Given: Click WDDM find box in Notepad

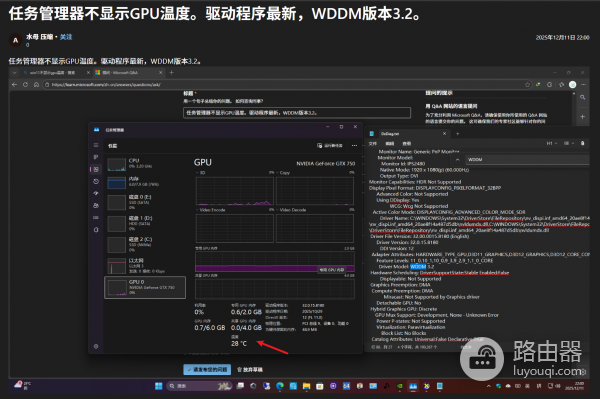Looking at the screenshot, I should [x=527, y=160].
